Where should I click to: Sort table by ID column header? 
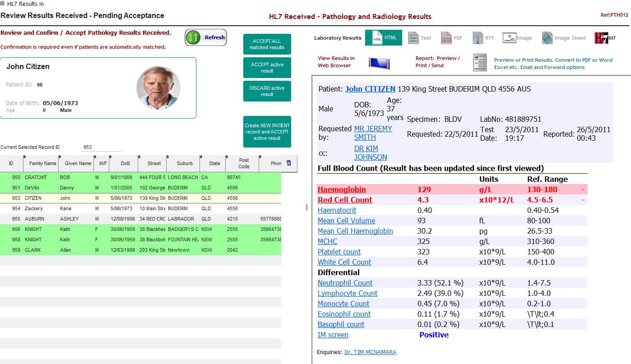(x=11, y=163)
